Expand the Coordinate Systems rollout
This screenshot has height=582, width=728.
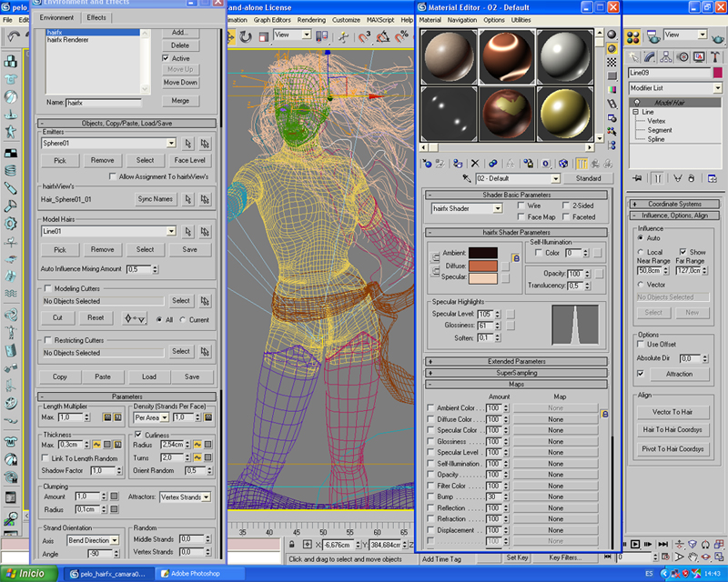(x=674, y=204)
